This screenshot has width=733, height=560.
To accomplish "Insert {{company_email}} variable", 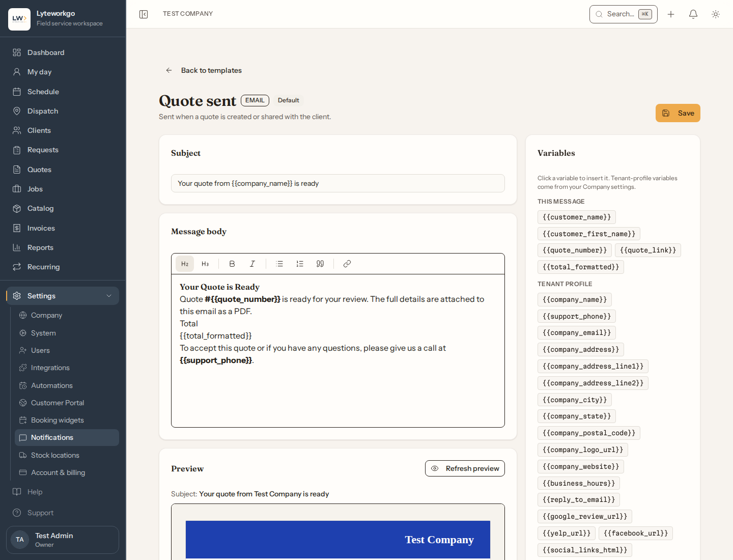I will 577,332.
